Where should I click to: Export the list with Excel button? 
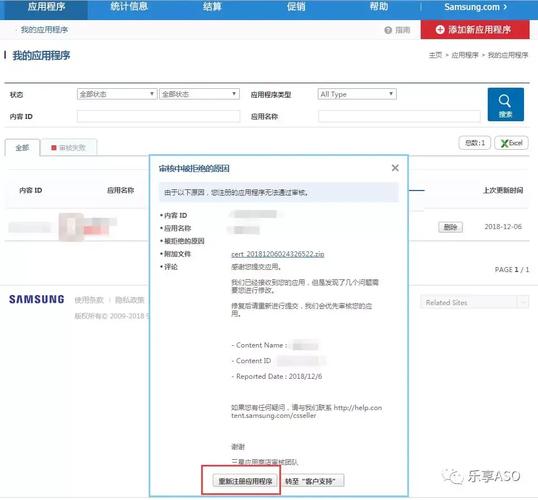[x=511, y=143]
